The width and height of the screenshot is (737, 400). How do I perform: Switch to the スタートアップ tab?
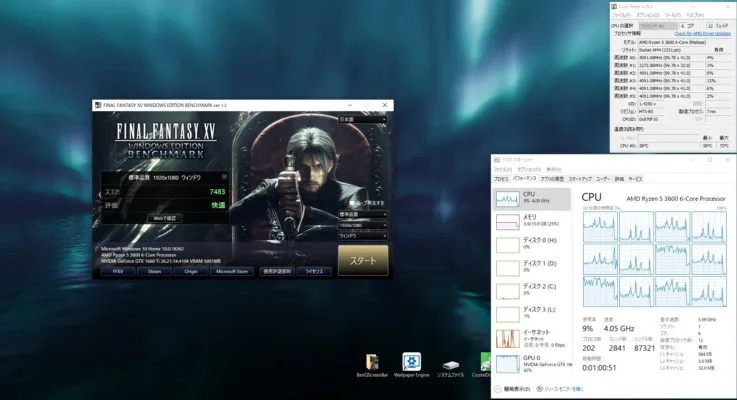pyautogui.click(x=580, y=179)
